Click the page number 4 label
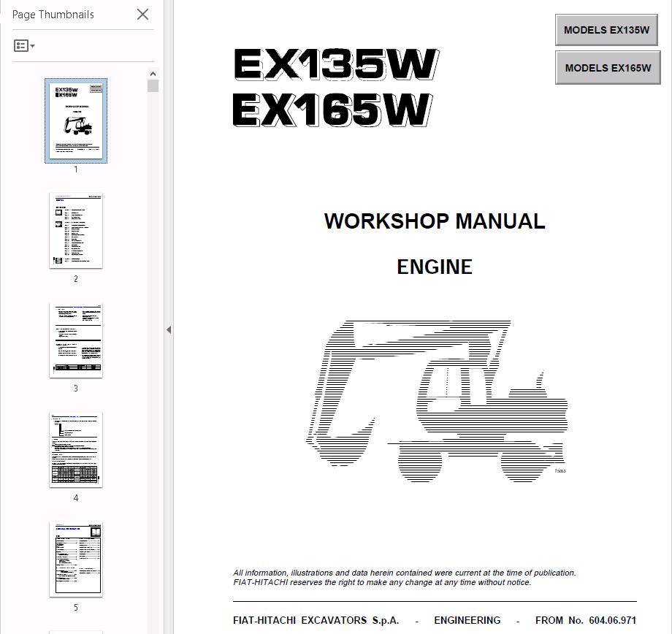 pos(76,497)
